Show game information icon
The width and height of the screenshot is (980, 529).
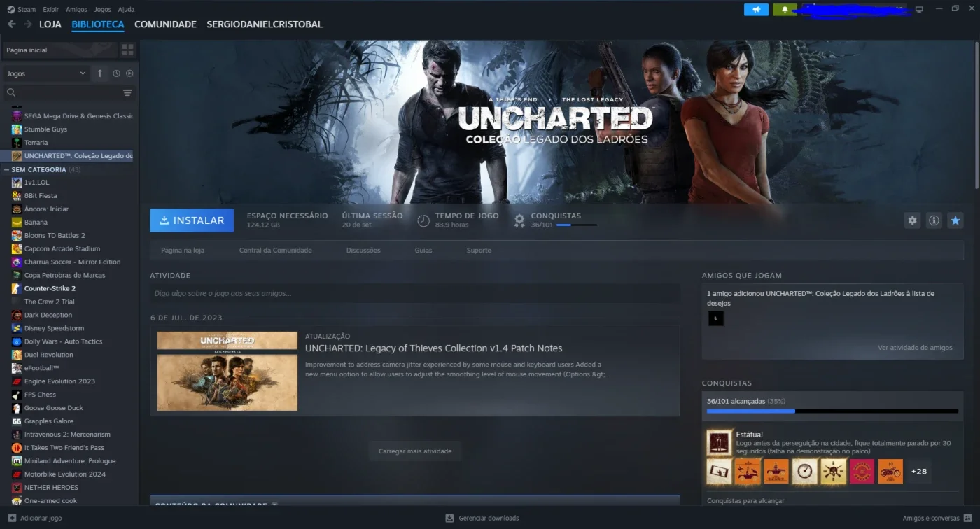(934, 220)
